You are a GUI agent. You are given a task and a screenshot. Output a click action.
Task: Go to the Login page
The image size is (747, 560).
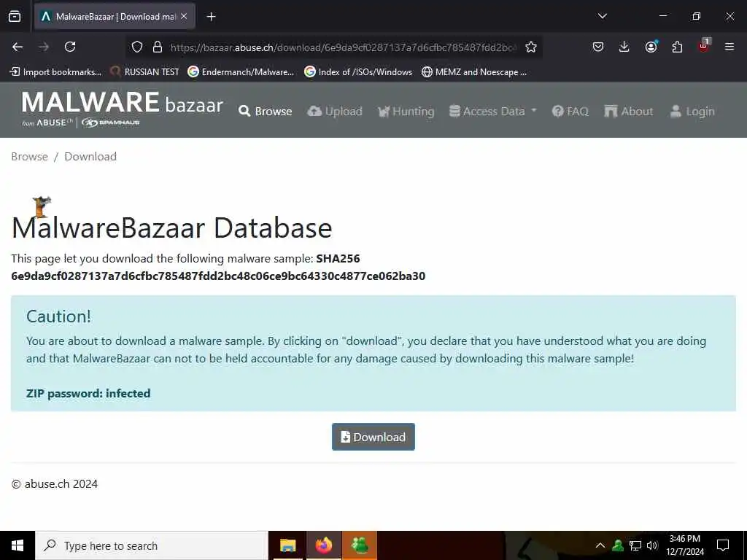[692, 112]
